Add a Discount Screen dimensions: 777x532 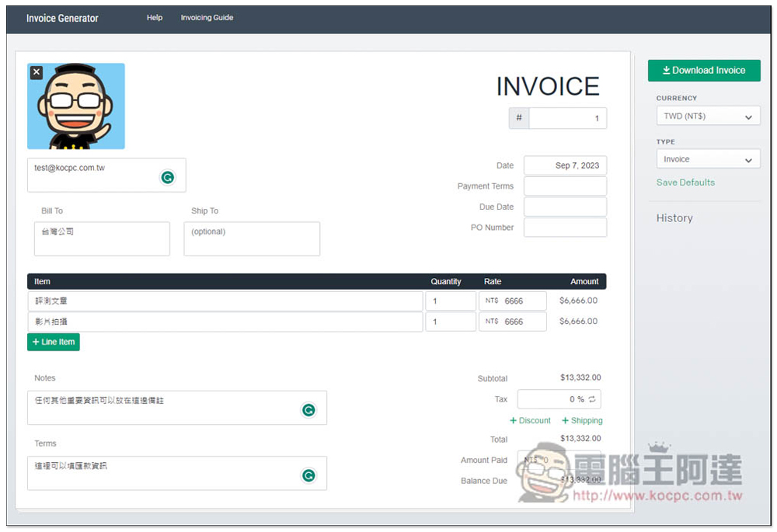point(530,420)
